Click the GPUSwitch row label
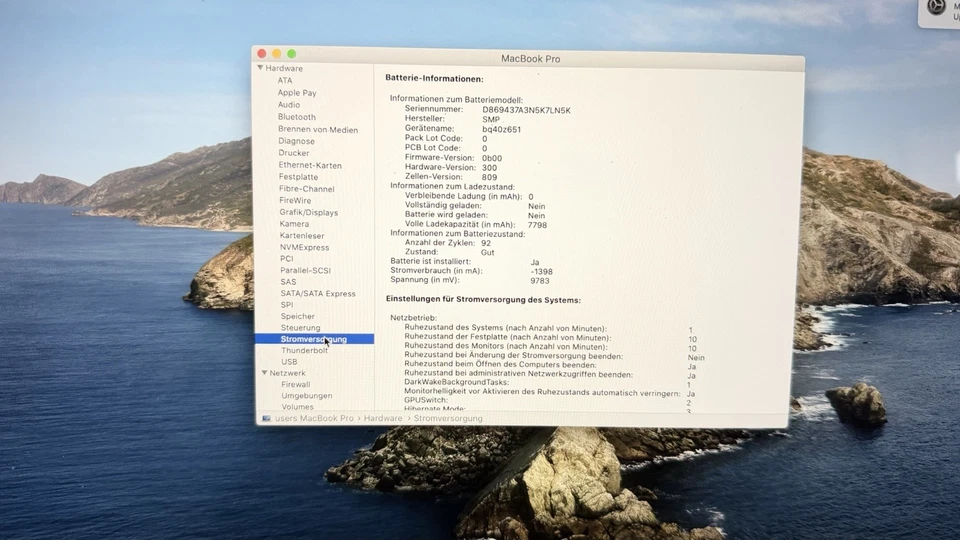 [x=426, y=400]
